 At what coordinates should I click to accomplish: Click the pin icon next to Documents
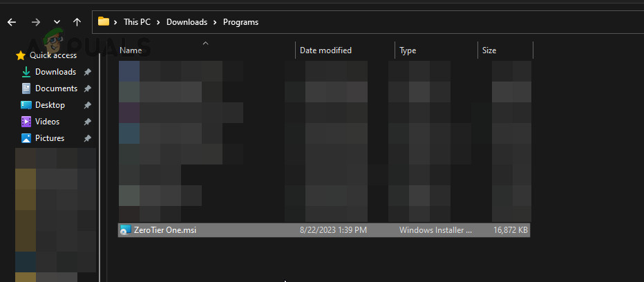[87, 88]
